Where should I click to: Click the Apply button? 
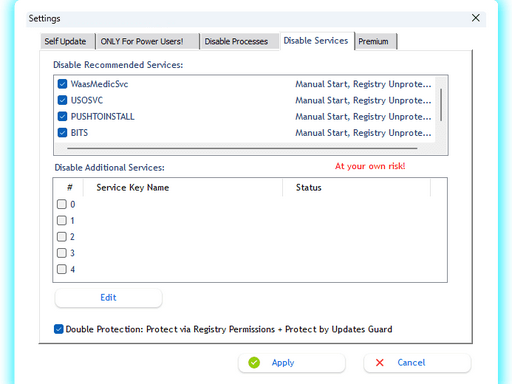coord(292,363)
